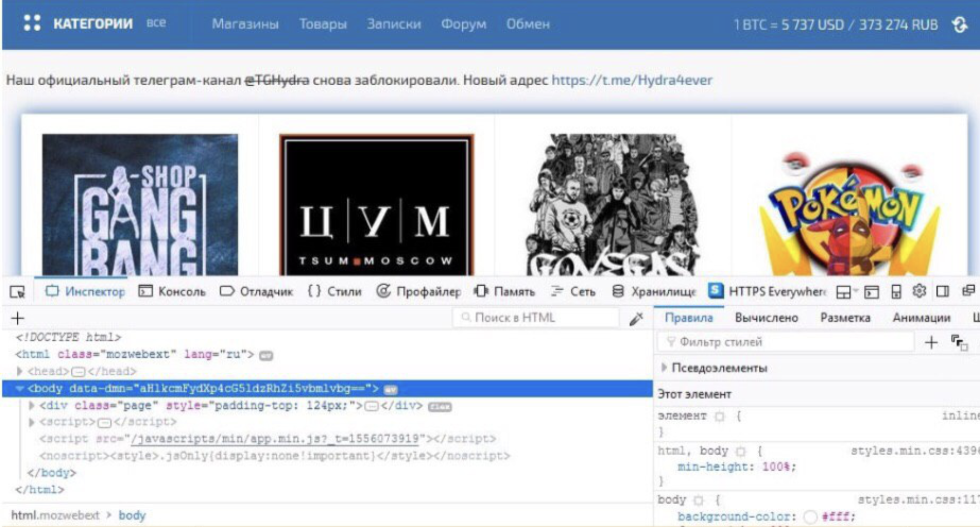Open the Анимации animations tab
The height and width of the screenshot is (527, 980).
pyautogui.click(x=921, y=318)
